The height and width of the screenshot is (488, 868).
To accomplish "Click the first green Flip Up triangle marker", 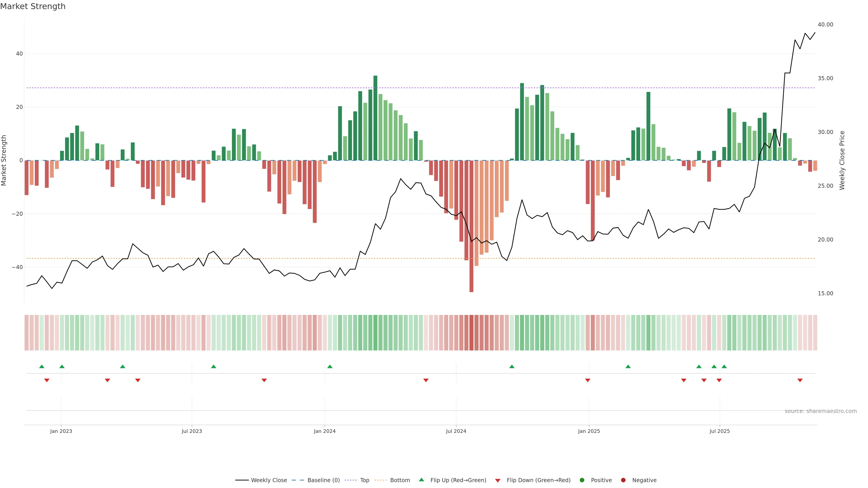I will 42,366.
